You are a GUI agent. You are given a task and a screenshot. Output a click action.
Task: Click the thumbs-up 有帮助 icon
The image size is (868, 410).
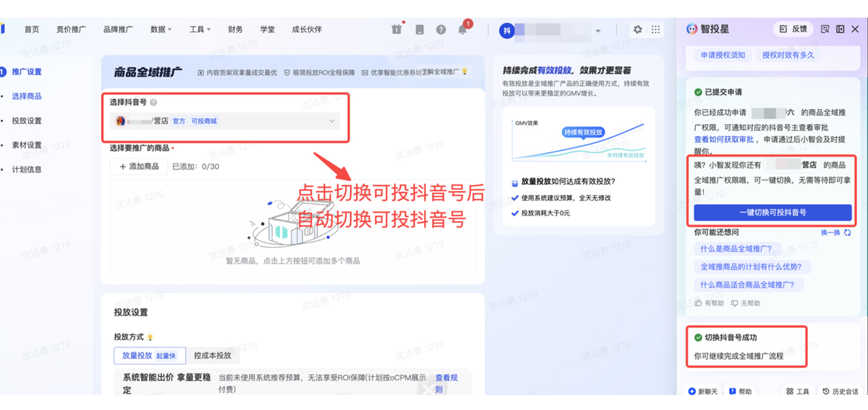point(698,304)
